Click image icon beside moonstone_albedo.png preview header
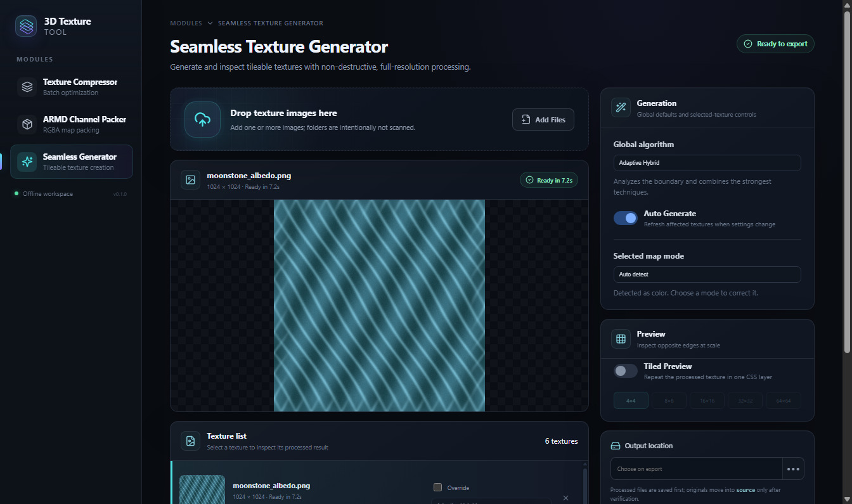 point(190,180)
